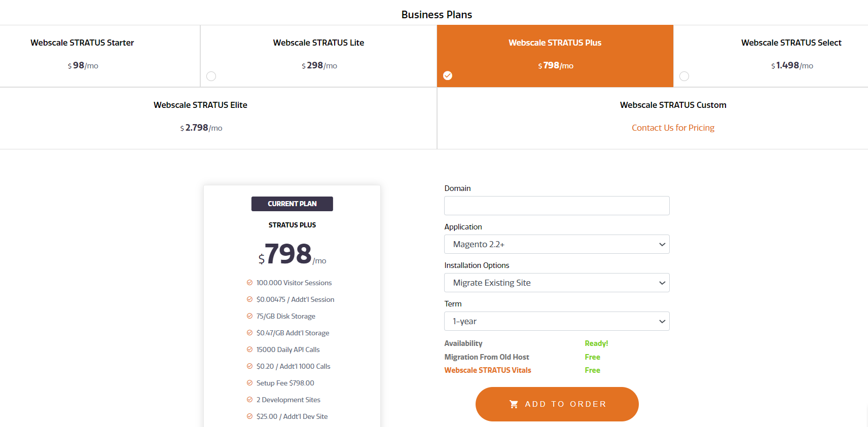Click check icon beside 100.000 Visitor Sessions
This screenshot has height=427, width=868.
coord(249,283)
